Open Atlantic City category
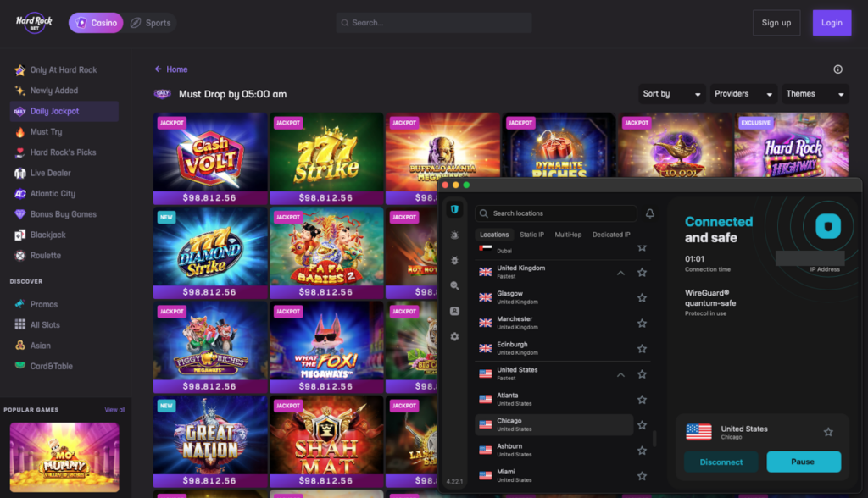868x498 pixels. pyautogui.click(x=64, y=194)
